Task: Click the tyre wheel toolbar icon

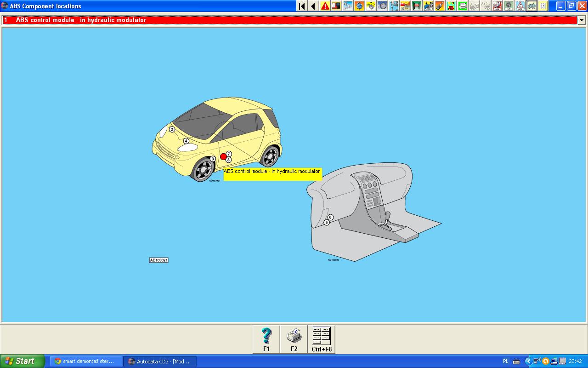Action: click(382, 6)
